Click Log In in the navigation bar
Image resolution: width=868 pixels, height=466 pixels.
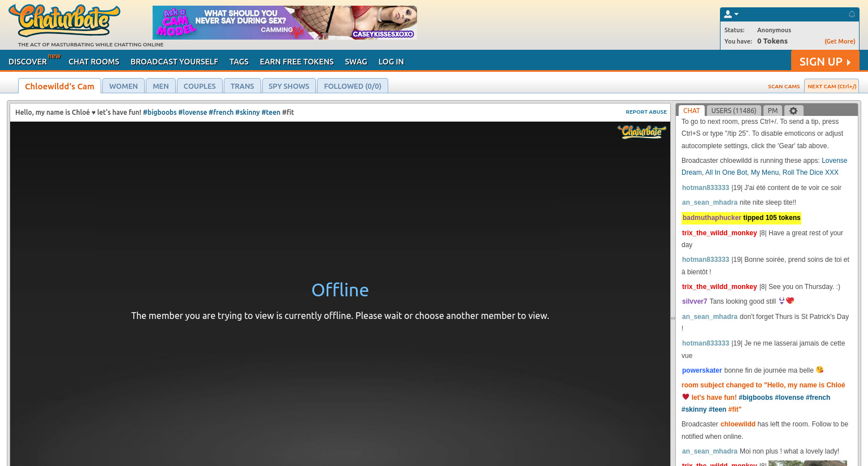pos(391,62)
